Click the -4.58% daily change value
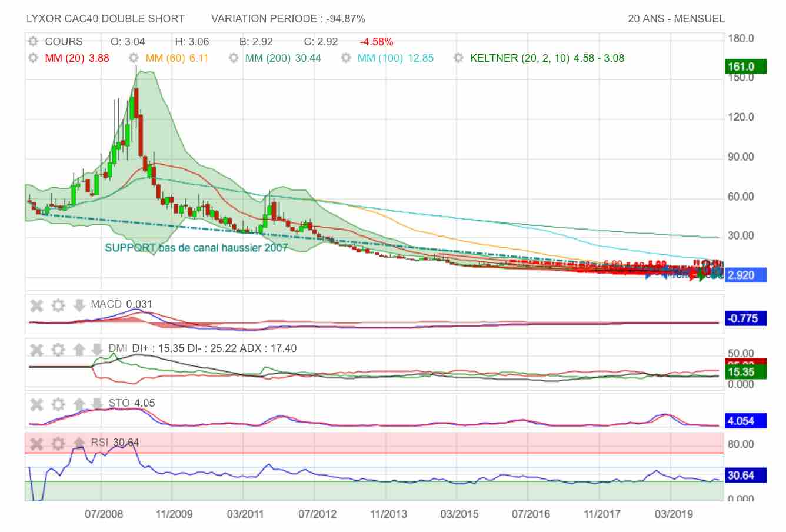 tap(377, 42)
